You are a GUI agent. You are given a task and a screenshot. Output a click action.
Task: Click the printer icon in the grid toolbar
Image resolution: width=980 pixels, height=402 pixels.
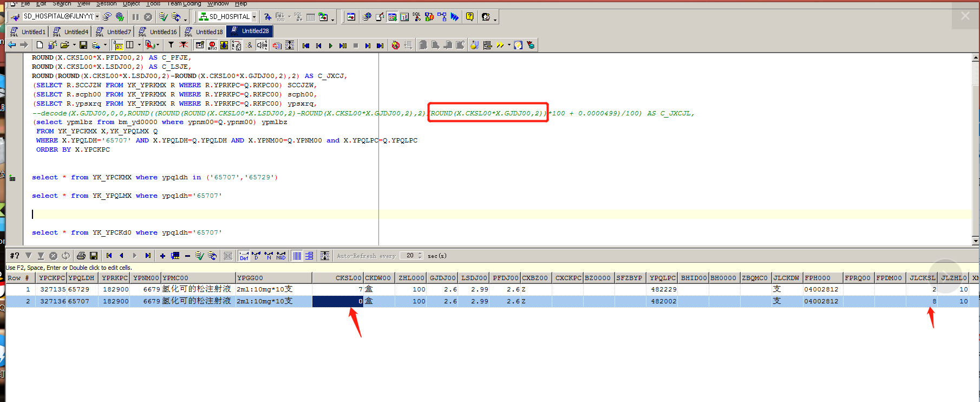click(x=81, y=256)
